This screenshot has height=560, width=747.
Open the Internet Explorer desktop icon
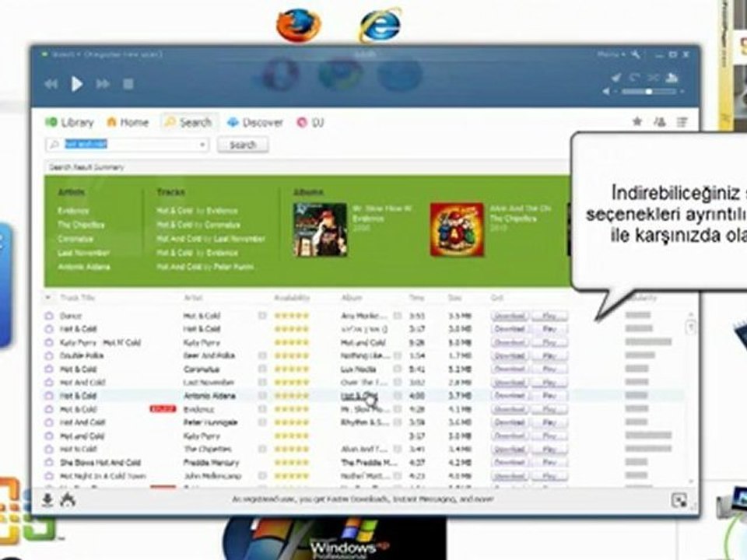[x=380, y=25]
